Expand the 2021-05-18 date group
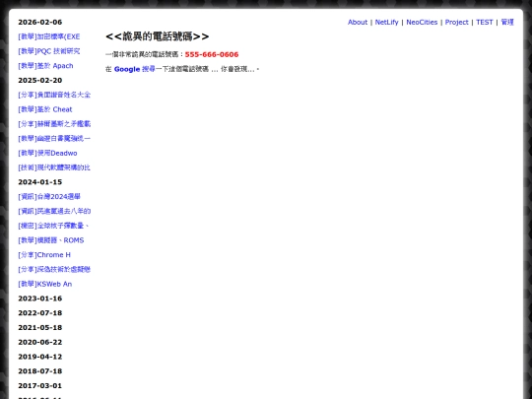The height and width of the screenshot is (399, 532). [x=40, y=328]
